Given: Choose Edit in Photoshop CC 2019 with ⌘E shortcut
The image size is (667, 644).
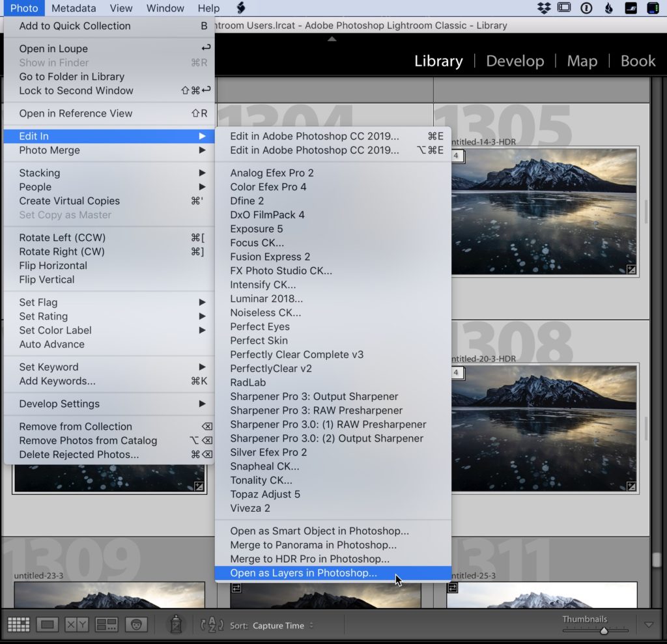Looking at the screenshot, I should pos(333,136).
